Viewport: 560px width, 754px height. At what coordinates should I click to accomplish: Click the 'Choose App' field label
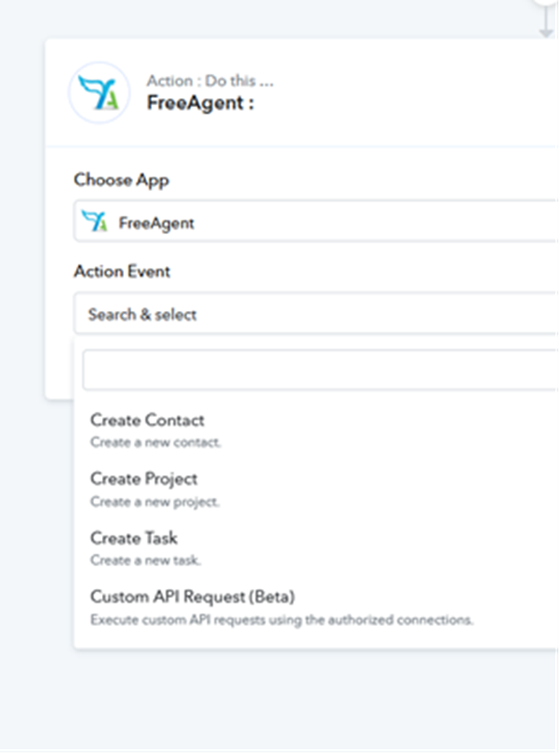click(122, 180)
